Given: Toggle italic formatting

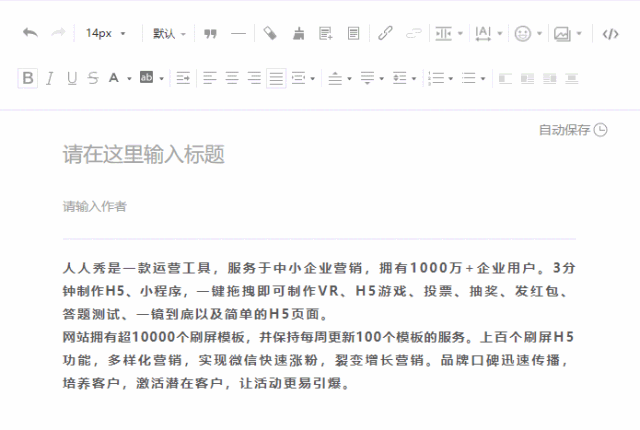Looking at the screenshot, I should pyautogui.click(x=50, y=78).
